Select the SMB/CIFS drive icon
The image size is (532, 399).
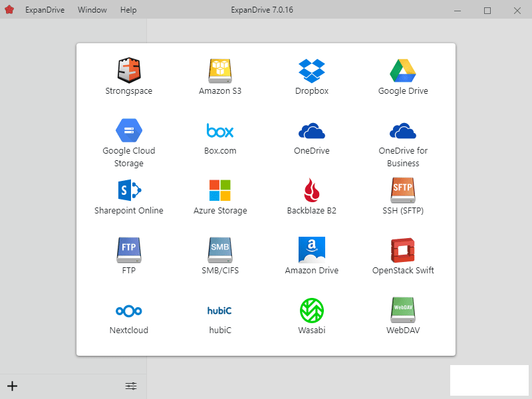pyautogui.click(x=220, y=250)
